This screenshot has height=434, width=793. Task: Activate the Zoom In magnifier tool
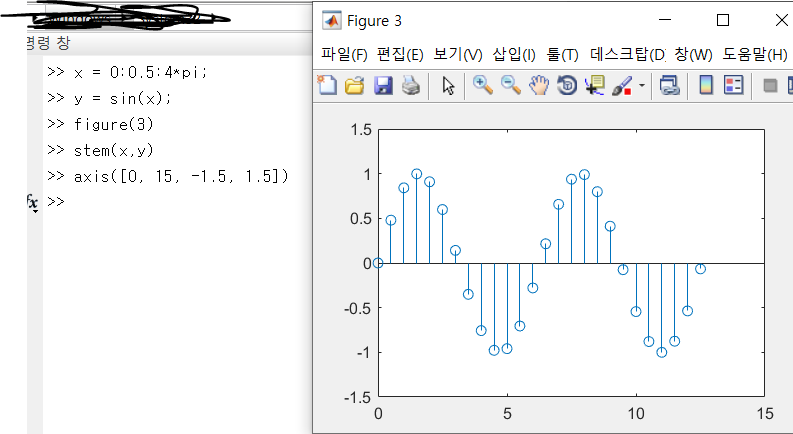tap(482, 85)
